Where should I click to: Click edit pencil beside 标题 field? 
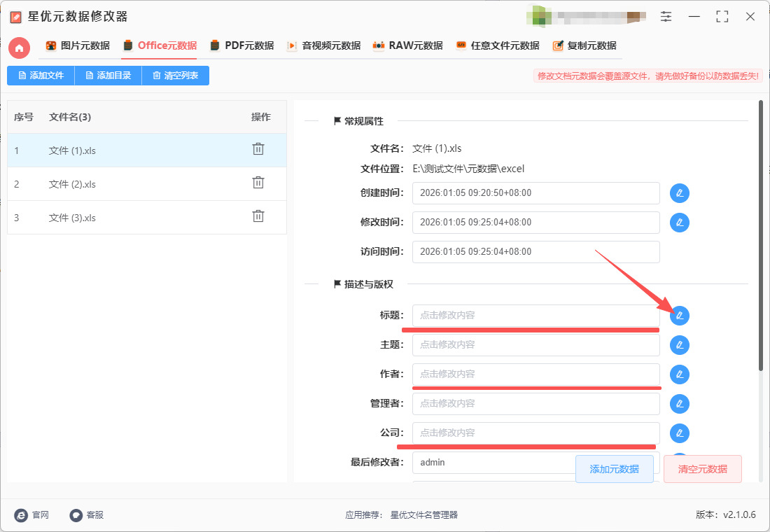pyautogui.click(x=680, y=316)
